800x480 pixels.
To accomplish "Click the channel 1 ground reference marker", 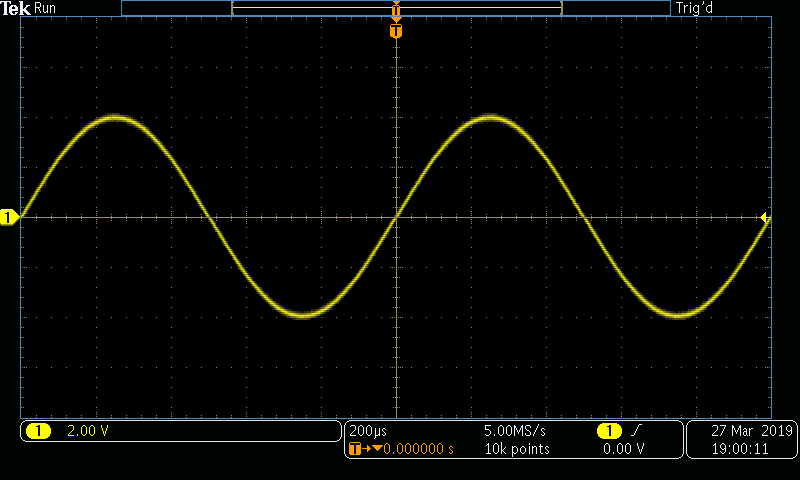I will click(x=9, y=217).
